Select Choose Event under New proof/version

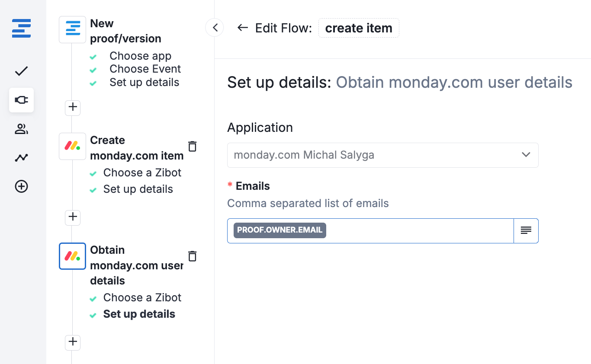[145, 69]
